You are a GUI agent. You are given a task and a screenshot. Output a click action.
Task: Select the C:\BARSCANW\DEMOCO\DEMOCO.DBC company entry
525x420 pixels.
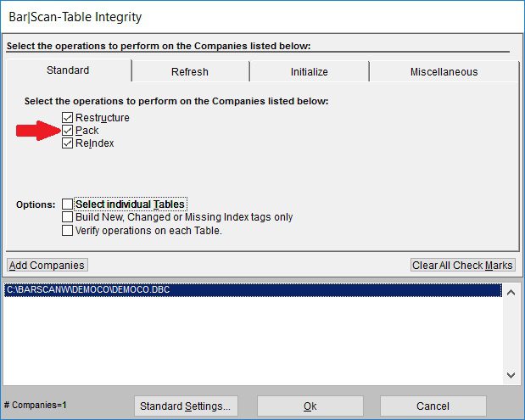click(x=253, y=290)
